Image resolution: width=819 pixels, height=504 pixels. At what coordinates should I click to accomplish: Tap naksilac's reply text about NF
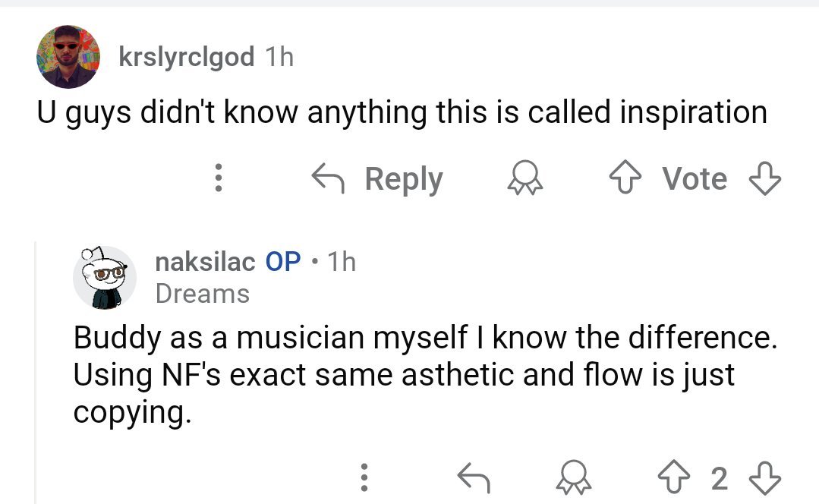coord(425,375)
